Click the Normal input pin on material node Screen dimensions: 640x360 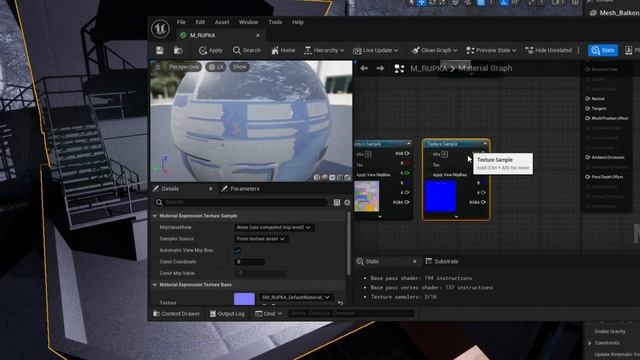[x=588, y=99]
